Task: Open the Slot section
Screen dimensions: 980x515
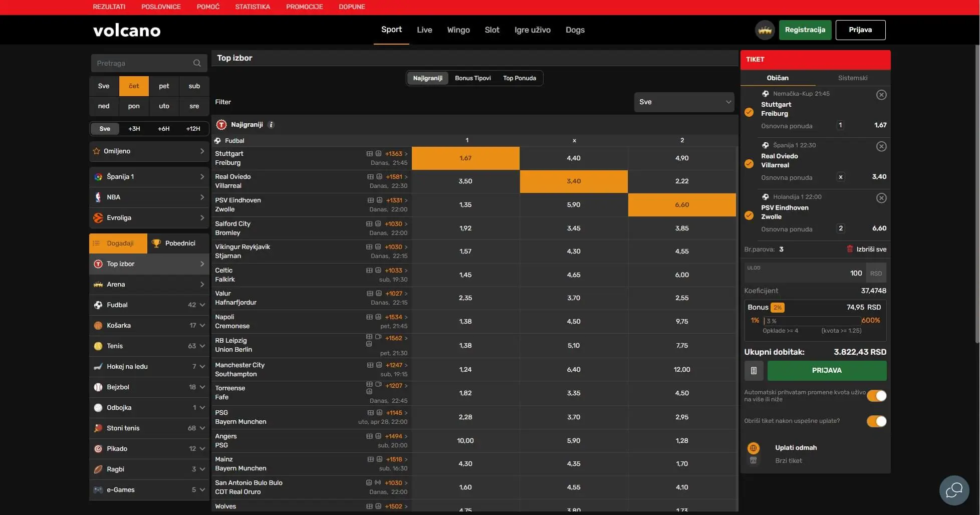Action: click(492, 30)
